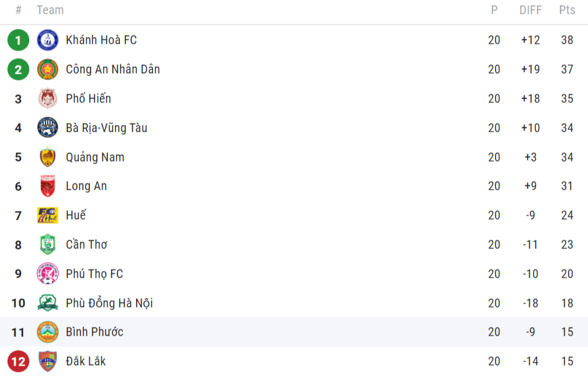Viewport: 588px width, 383px height.
Task: Sort table by DIFF column header
Action: pos(531,10)
